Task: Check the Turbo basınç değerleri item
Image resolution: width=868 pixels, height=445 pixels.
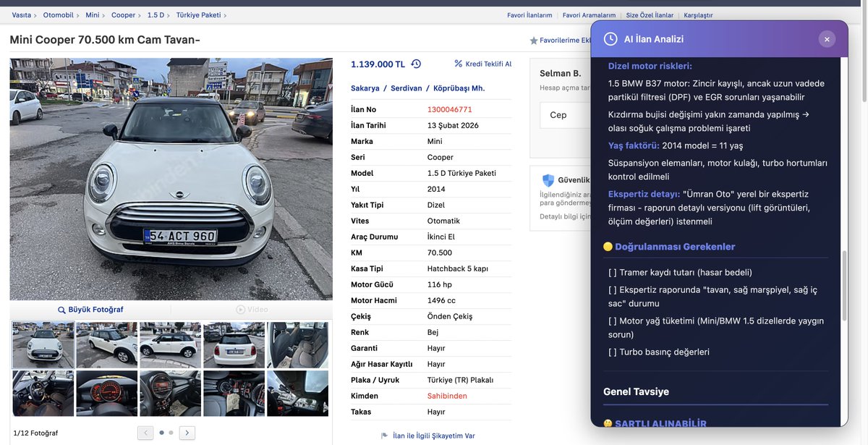Action: pyautogui.click(x=659, y=352)
